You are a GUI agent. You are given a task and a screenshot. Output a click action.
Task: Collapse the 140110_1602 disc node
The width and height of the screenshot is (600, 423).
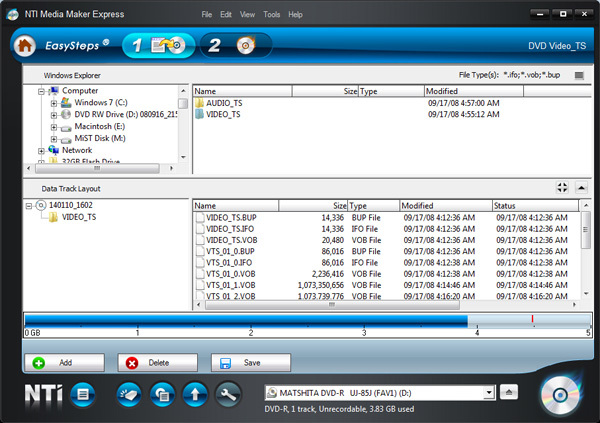click(29, 206)
